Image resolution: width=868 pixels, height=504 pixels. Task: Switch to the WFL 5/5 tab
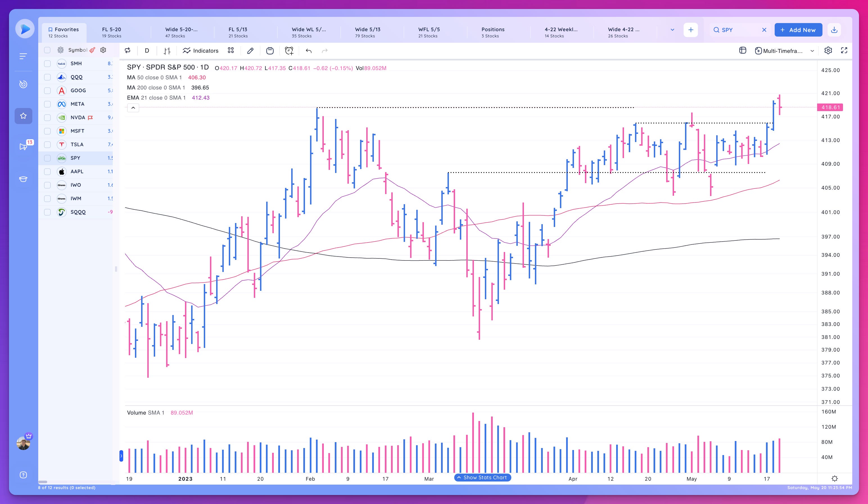[429, 32]
